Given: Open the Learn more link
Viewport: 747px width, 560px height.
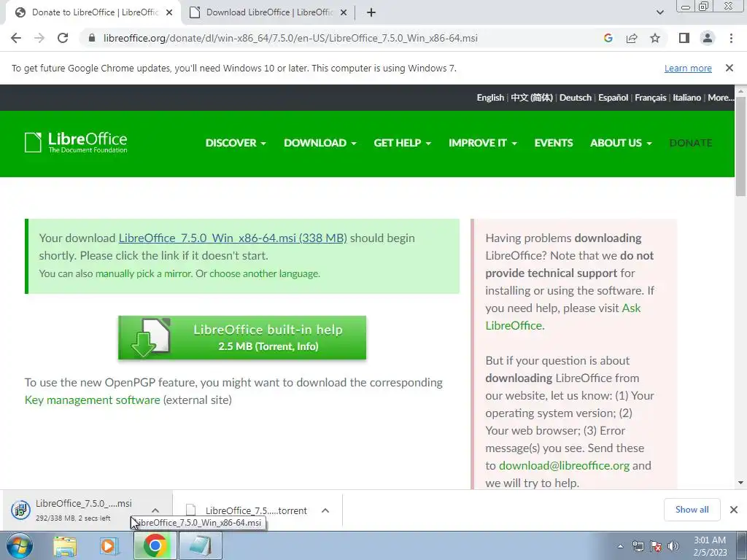Looking at the screenshot, I should coord(688,68).
